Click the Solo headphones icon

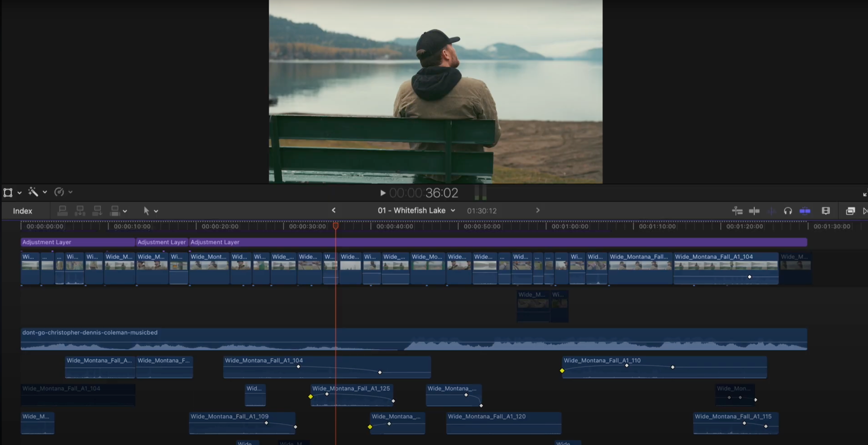(788, 211)
